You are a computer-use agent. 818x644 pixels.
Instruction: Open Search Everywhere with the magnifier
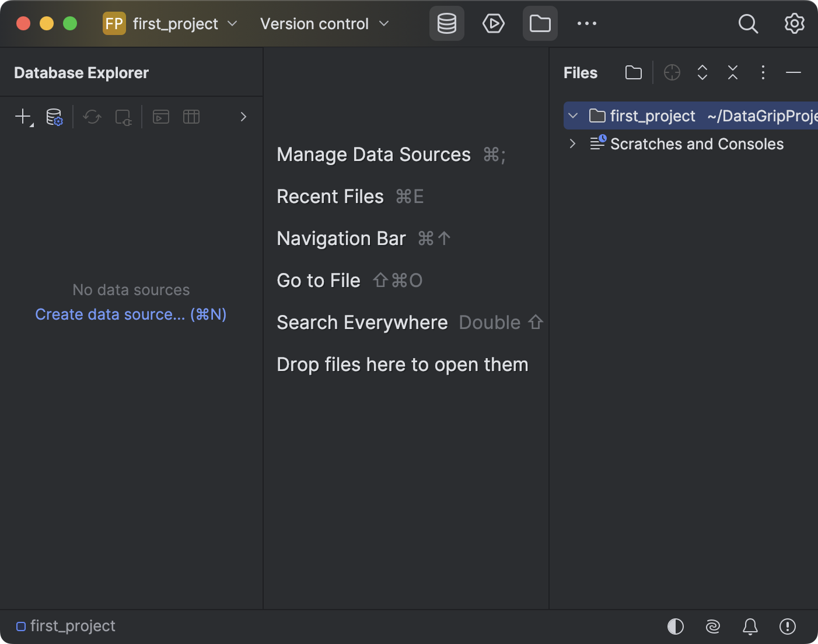(749, 24)
